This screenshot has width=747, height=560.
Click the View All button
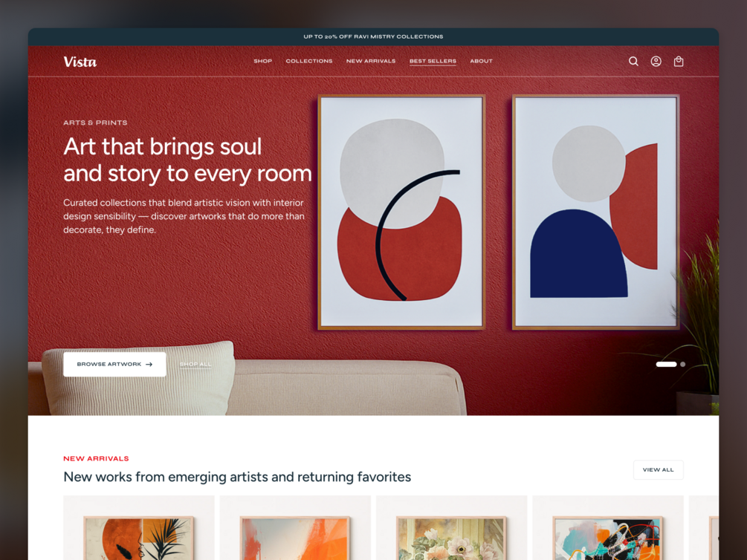click(659, 469)
